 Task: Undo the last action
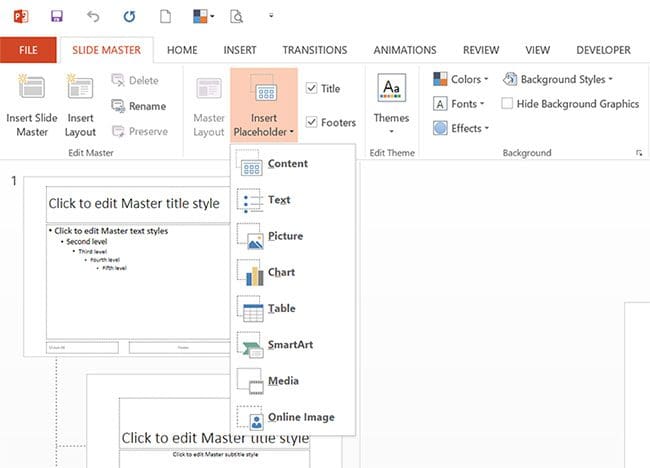93,16
